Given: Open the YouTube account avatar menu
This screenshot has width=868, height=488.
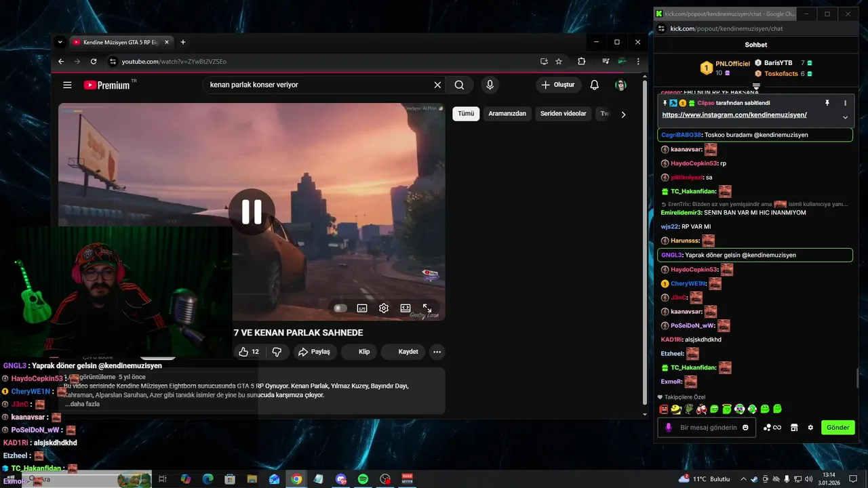Looking at the screenshot, I should coord(620,85).
